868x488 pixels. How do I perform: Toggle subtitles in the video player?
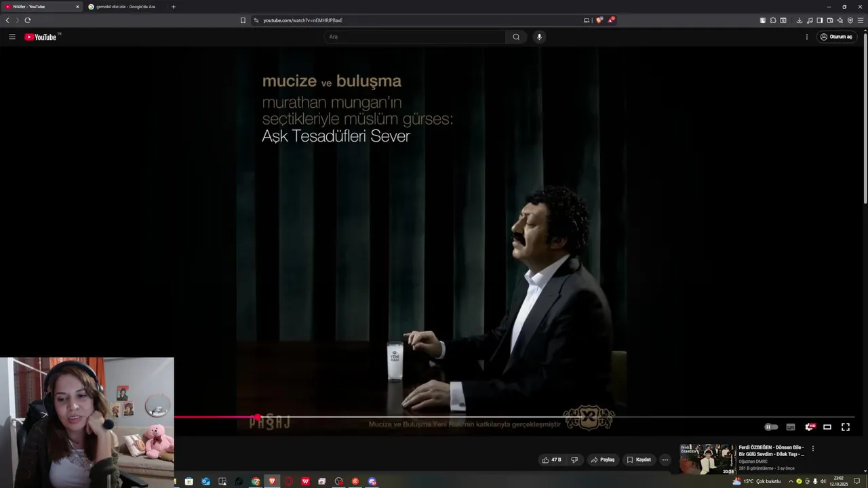tap(791, 427)
